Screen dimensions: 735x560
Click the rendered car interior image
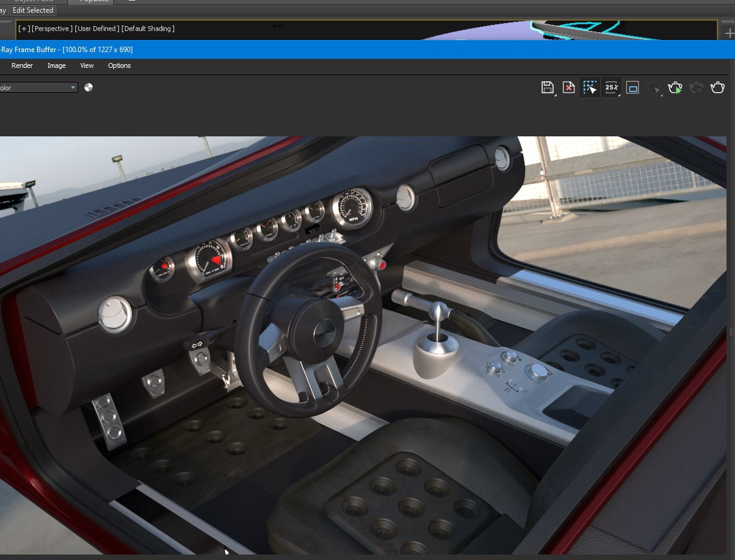pyautogui.click(x=363, y=345)
